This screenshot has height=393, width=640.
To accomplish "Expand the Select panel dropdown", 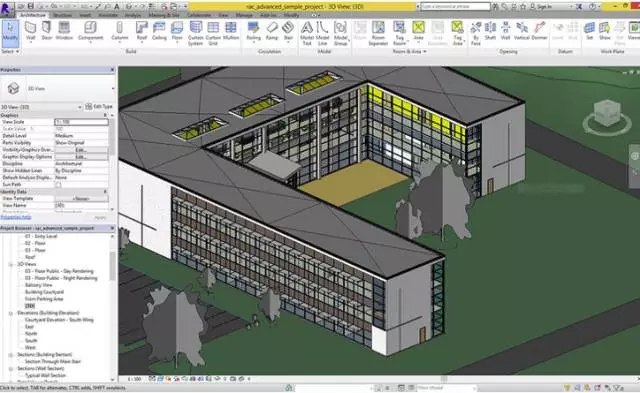I will coord(11,51).
